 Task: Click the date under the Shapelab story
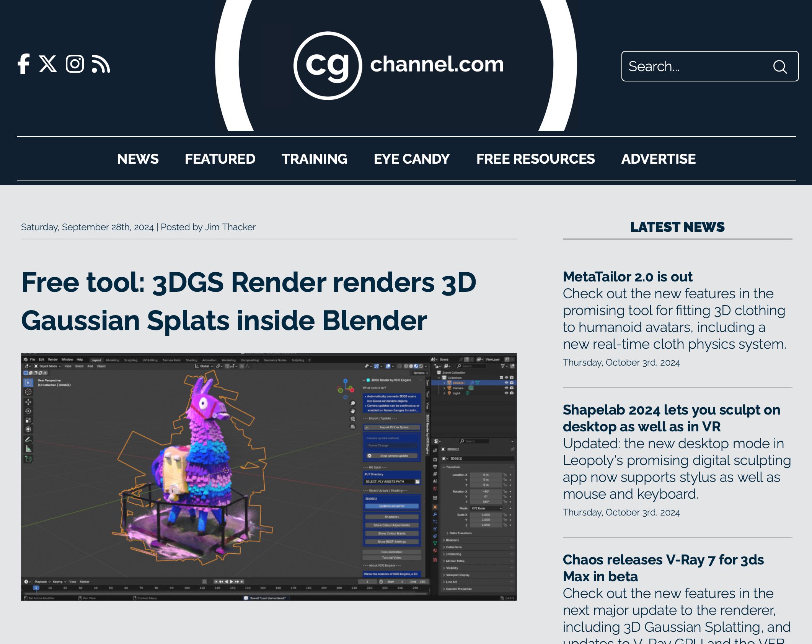click(x=621, y=512)
